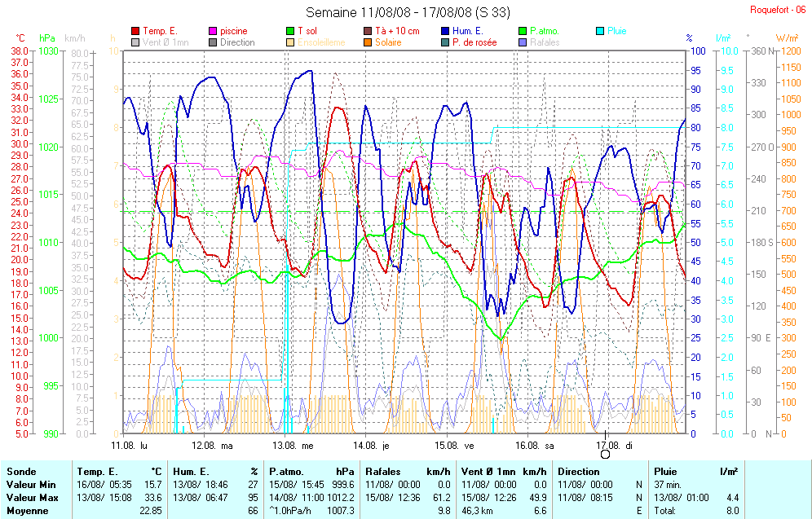Click the light gray Vent Ø 1mn legend swatch
This screenshot has height=519, width=812.
[135, 42]
